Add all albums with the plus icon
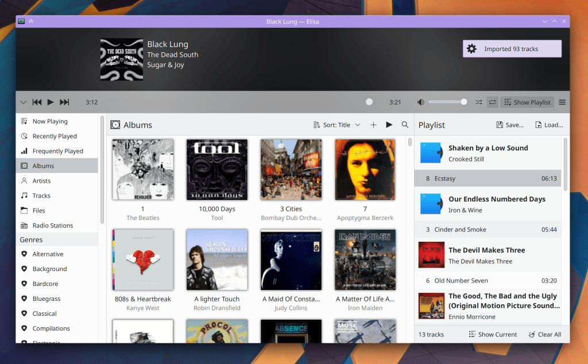 click(373, 125)
